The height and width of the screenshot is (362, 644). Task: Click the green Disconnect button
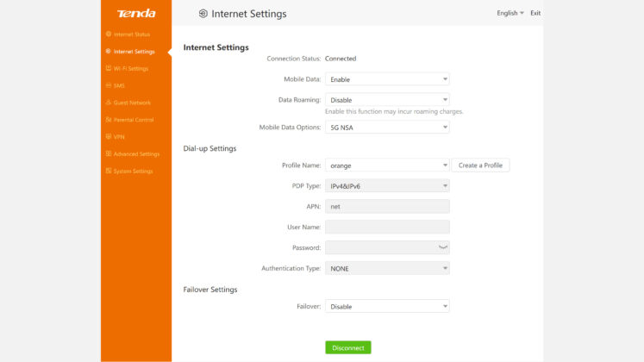pyautogui.click(x=348, y=347)
